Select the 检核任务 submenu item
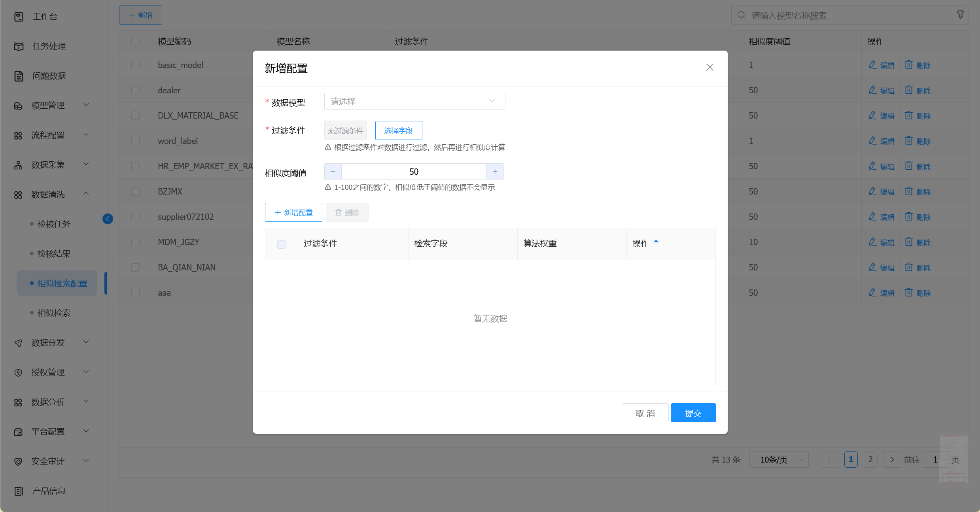The height and width of the screenshot is (512, 980). [54, 224]
